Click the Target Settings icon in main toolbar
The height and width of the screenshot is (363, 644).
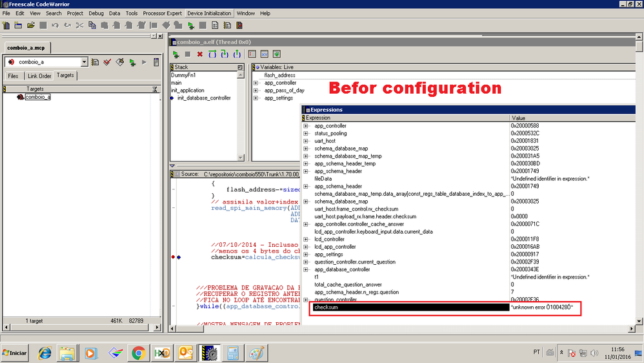227,25
